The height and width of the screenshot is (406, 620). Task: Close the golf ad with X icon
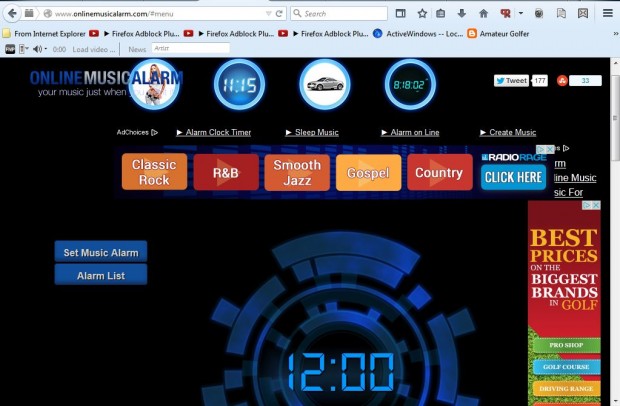point(596,205)
